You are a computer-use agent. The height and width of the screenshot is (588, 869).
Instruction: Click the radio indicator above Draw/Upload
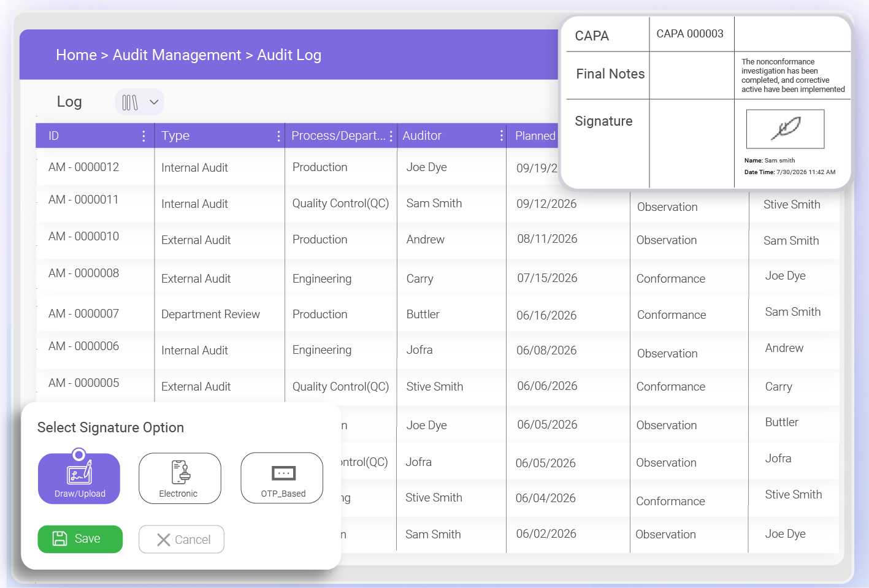(x=78, y=455)
